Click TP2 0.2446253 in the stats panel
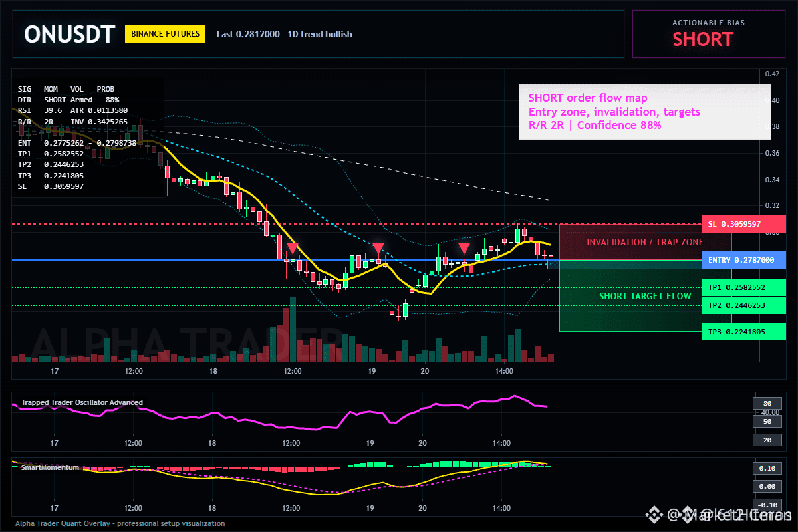This screenshot has width=798, height=532. click(51, 164)
